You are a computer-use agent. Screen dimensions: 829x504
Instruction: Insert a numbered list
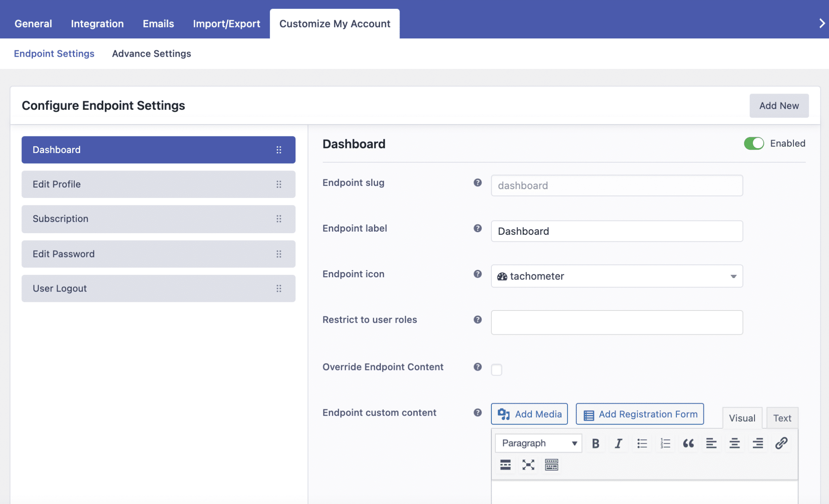(x=665, y=443)
